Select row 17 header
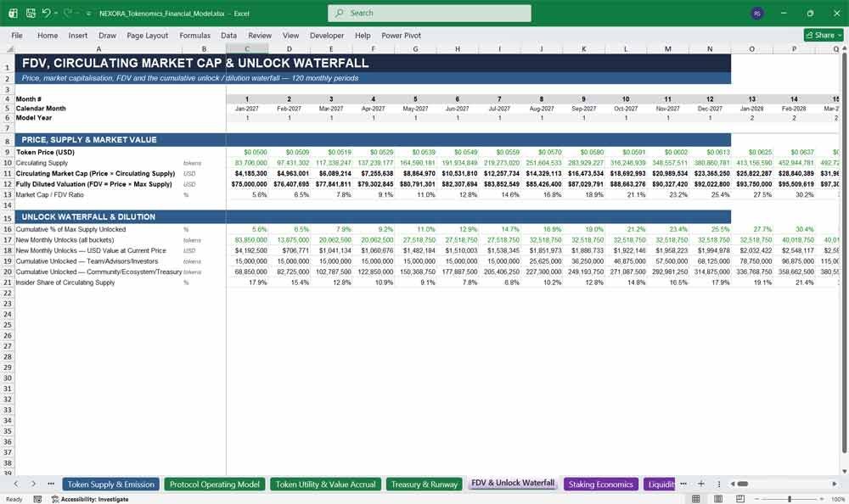 click(x=8, y=240)
